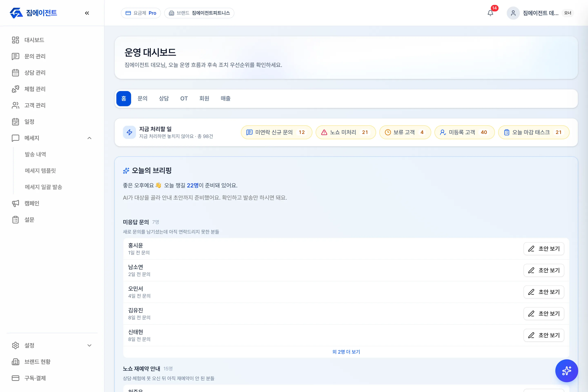
Task: Click the 대시보드 grid icon
Action: click(16, 40)
